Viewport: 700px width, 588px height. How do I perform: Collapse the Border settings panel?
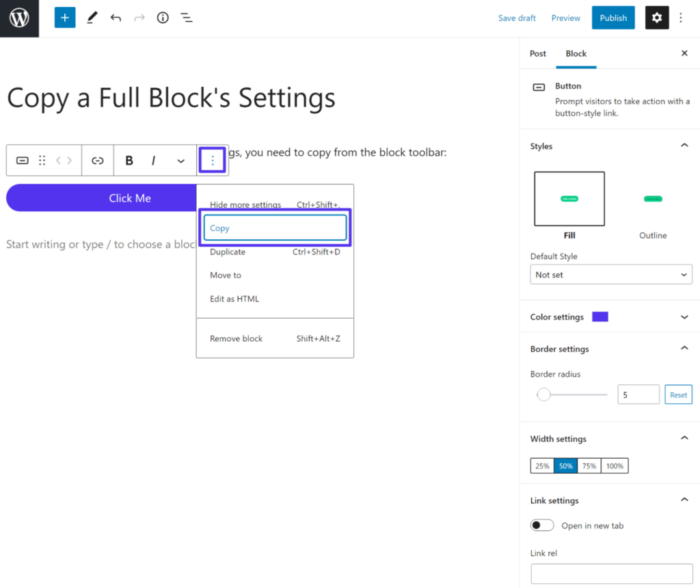[684, 349]
